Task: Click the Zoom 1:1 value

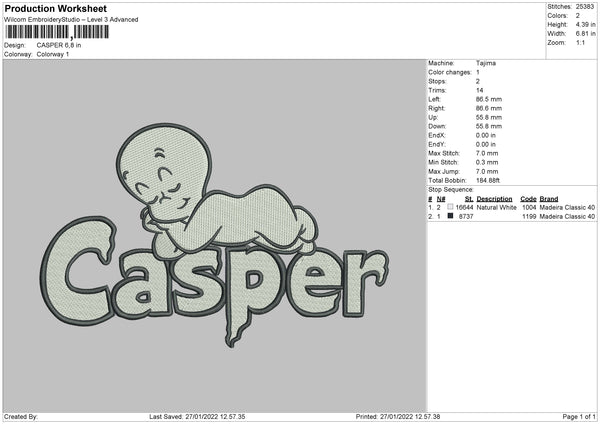Action: [x=580, y=42]
